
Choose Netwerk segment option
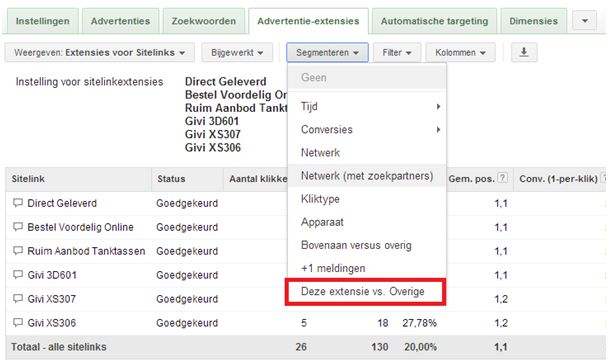pos(367,153)
